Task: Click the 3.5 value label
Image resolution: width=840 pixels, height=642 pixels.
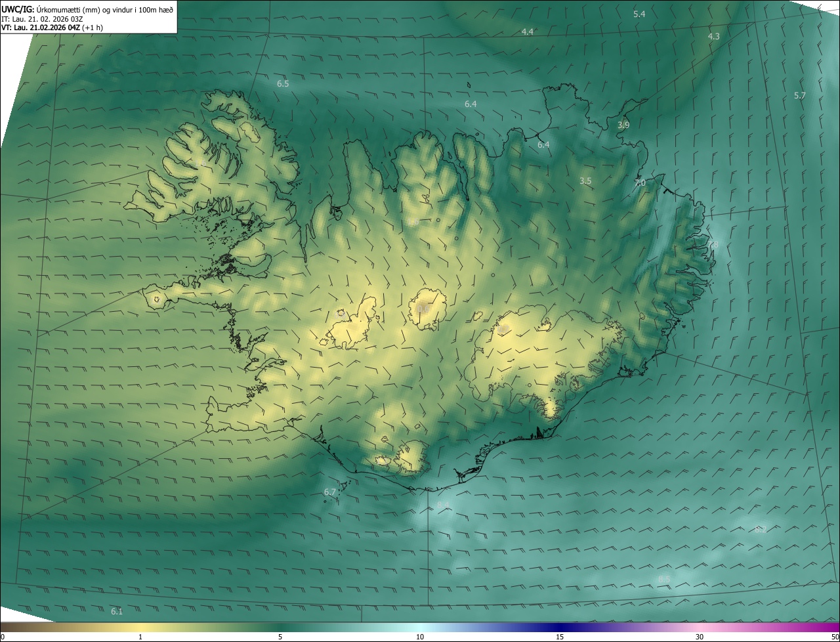Action: (585, 181)
